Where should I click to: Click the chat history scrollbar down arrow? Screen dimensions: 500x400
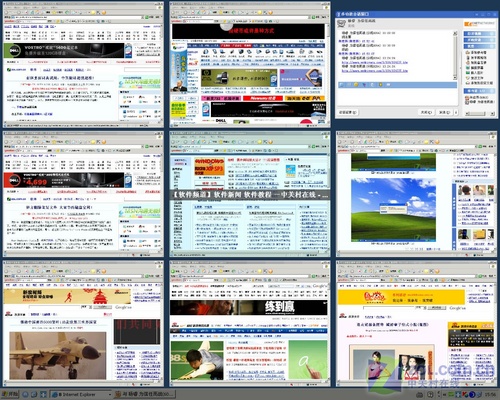(455, 78)
